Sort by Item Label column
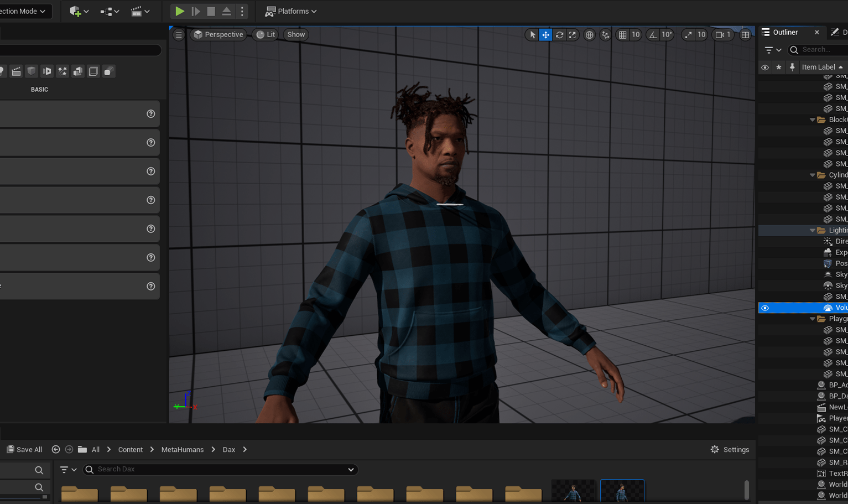848x504 pixels. click(822, 67)
